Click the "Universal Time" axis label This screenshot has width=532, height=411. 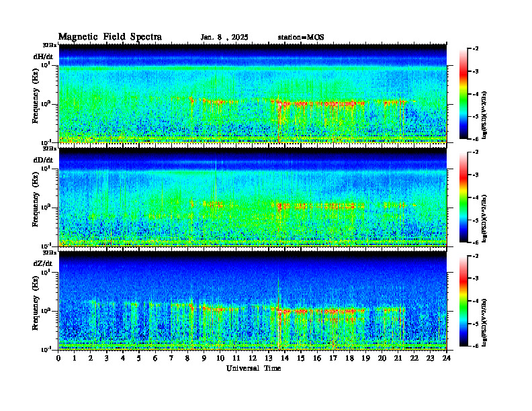[254, 368]
